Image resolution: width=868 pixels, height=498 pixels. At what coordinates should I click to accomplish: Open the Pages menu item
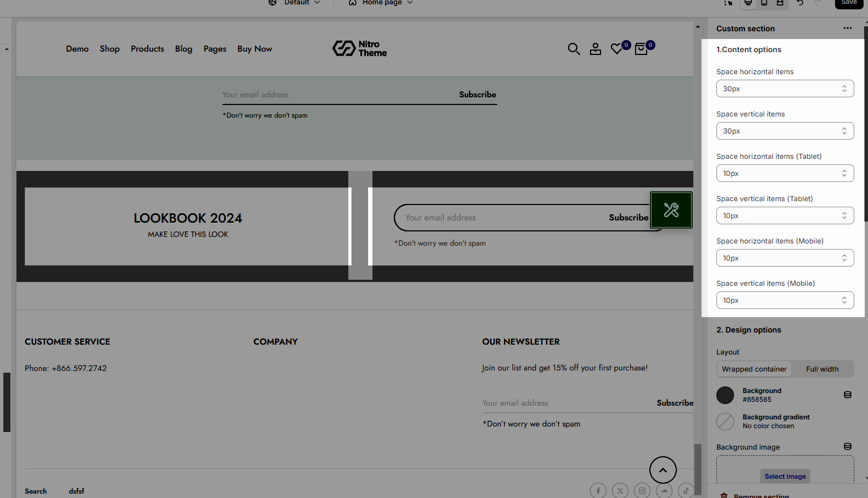pos(215,49)
